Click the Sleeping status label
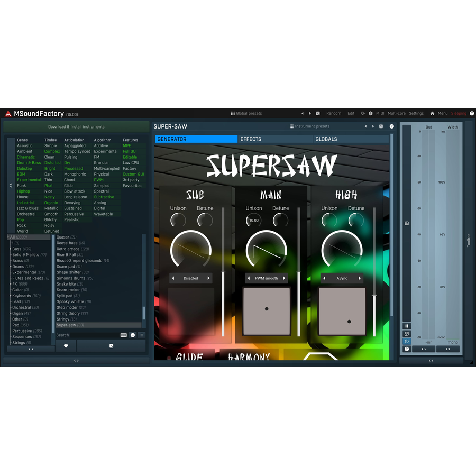 459,113
